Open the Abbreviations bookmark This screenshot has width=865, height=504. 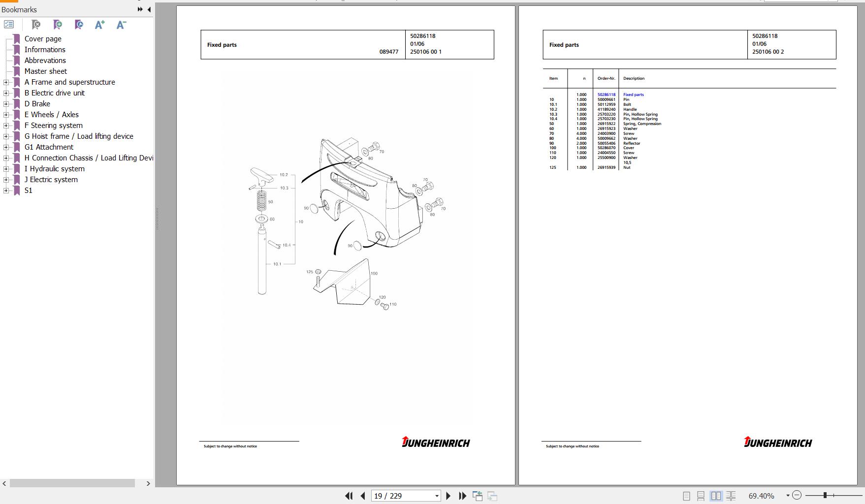click(45, 61)
